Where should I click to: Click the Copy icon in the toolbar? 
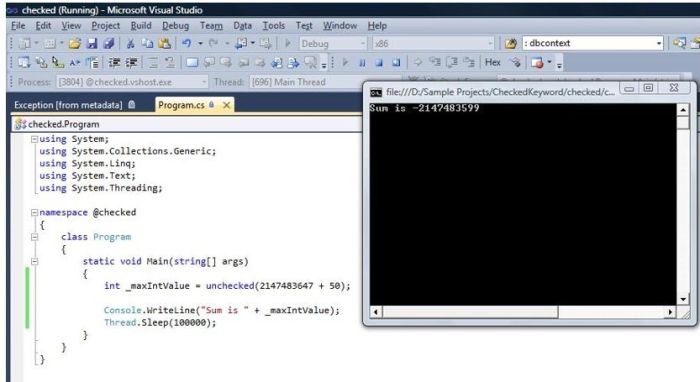[x=147, y=43]
